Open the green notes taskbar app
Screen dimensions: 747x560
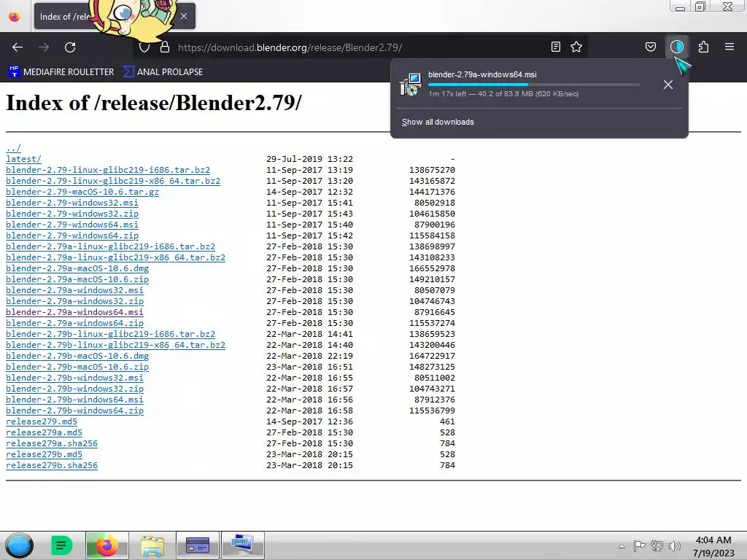tap(61, 545)
